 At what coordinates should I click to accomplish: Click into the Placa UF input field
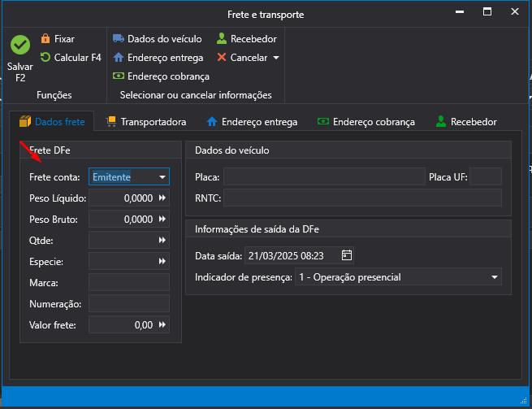(x=486, y=176)
